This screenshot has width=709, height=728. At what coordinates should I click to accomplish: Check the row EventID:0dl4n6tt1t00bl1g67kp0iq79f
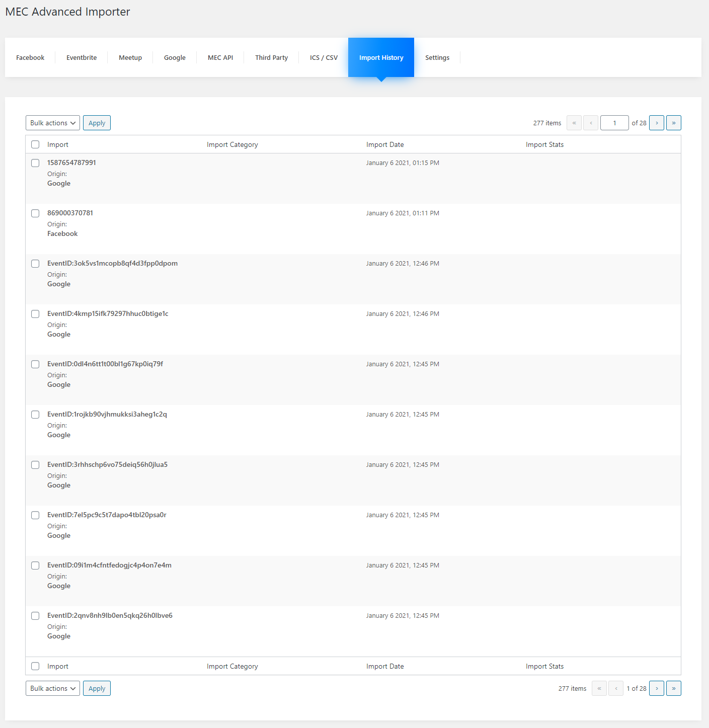point(35,364)
